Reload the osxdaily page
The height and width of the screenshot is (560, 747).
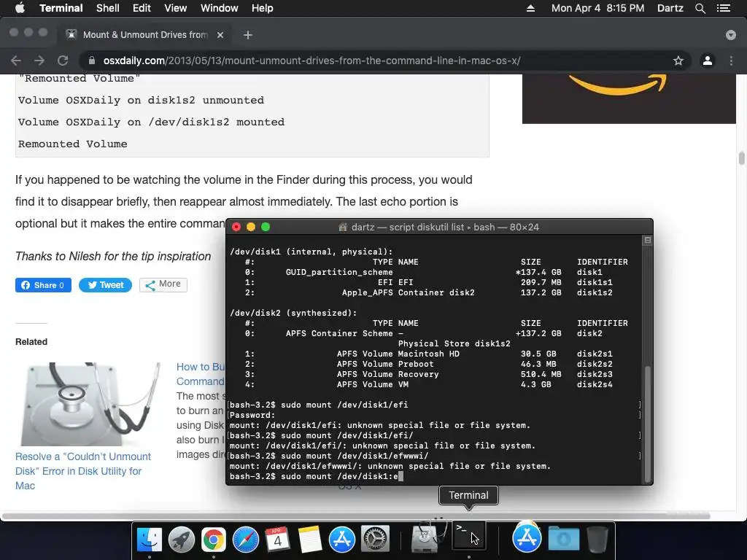tap(63, 61)
